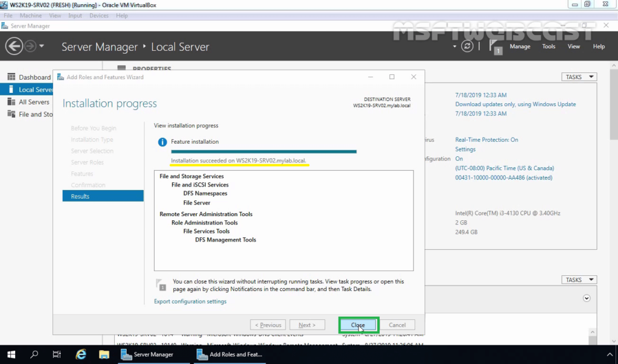Open the Server Manager Help menu
The height and width of the screenshot is (364, 618).
tap(599, 46)
